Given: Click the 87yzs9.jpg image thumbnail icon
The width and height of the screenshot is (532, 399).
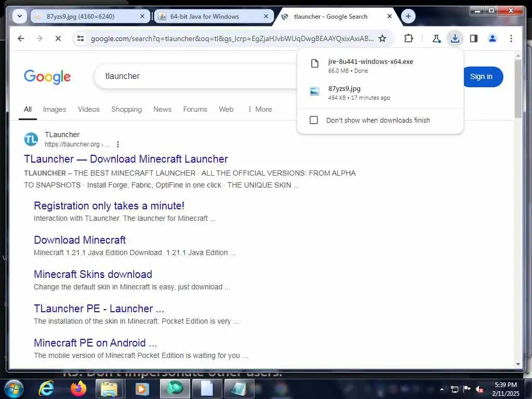Looking at the screenshot, I should 314,91.
